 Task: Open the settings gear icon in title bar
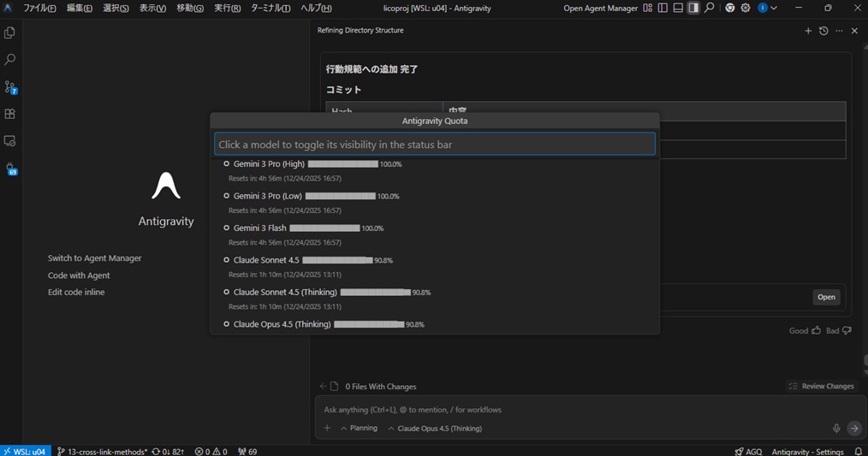746,8
